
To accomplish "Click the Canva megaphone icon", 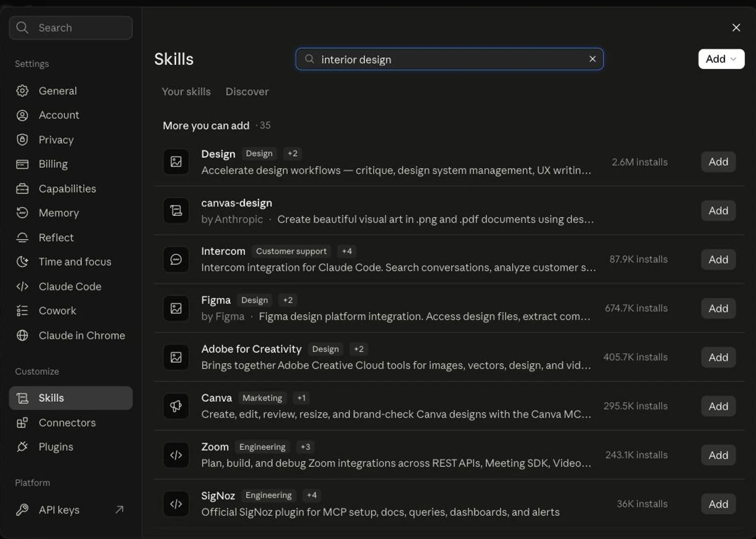I will click(x=176, y=406).
